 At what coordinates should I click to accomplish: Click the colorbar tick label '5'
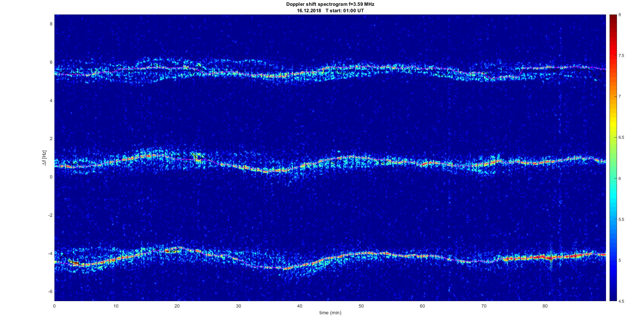coord(620,261)
